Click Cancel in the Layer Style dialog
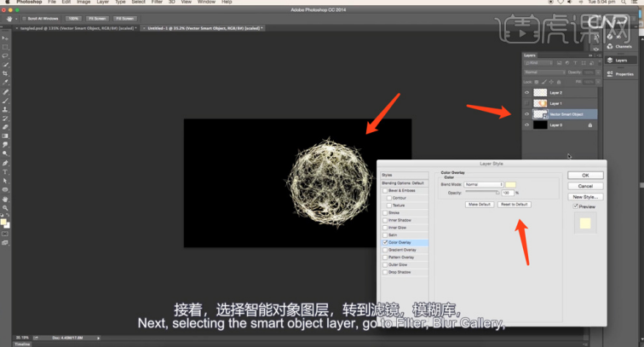 point(585,186)
